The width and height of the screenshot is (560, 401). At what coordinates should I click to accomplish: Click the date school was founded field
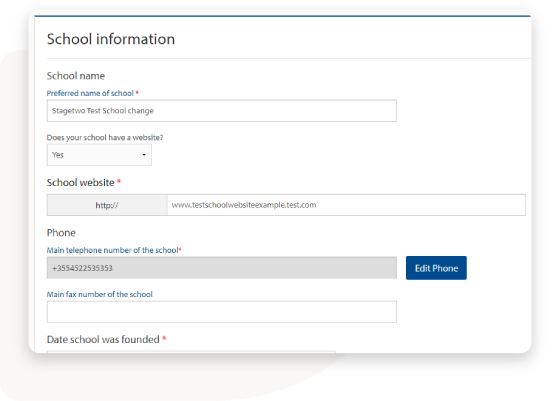(x=191, y=352)
